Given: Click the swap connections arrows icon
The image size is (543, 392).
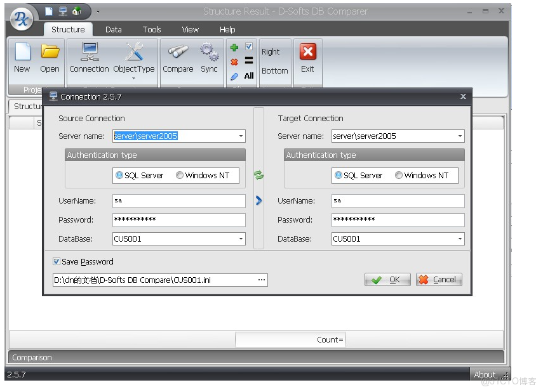Looking at the screenshot, I should pos(258,176).
